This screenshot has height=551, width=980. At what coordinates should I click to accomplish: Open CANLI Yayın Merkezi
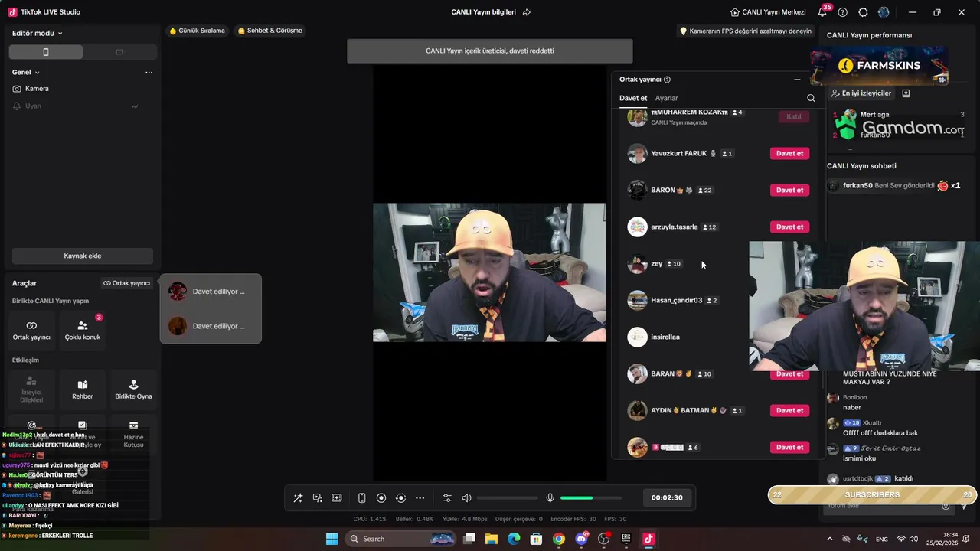(768, 12)
